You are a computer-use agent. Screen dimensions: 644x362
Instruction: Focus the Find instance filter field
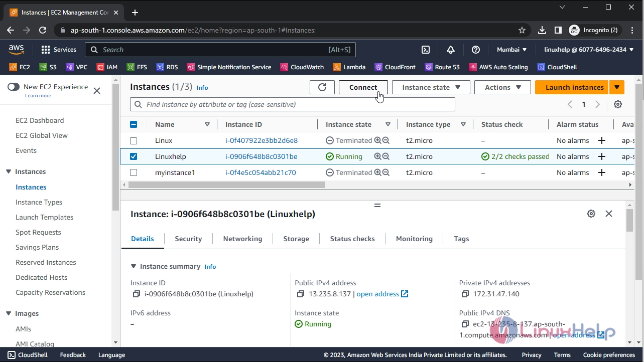(x=293, y=104)
